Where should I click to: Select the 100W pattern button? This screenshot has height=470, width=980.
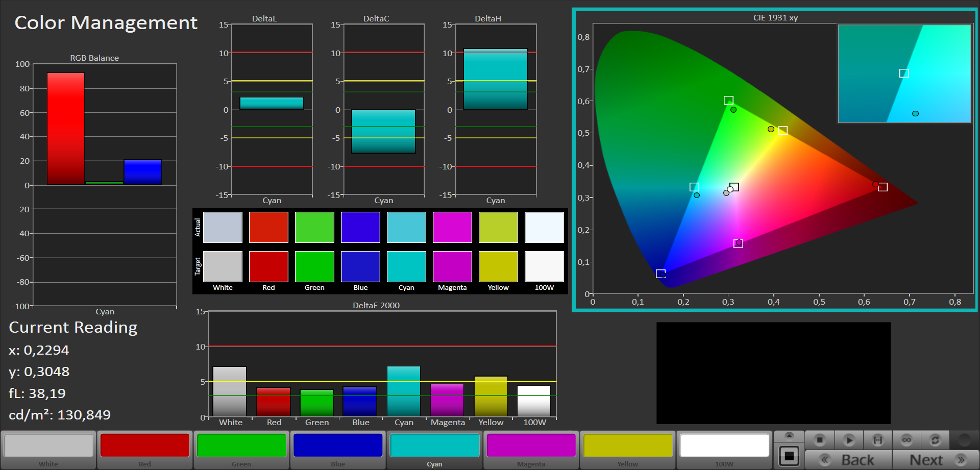[724, 450]
